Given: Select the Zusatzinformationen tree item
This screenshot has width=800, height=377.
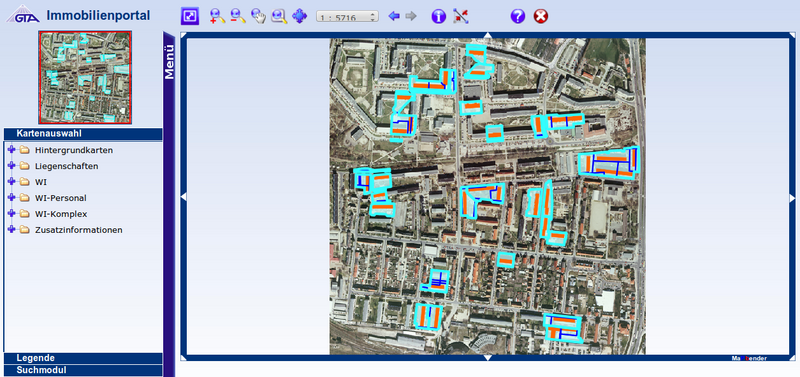Looking at the screenshot, I should 79,230.
